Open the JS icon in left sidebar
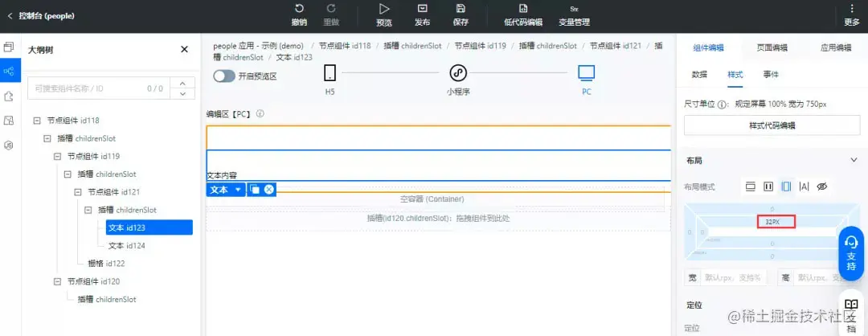This screenshot has height=336, width=868. pyautogui.click(x=8, y=145)
